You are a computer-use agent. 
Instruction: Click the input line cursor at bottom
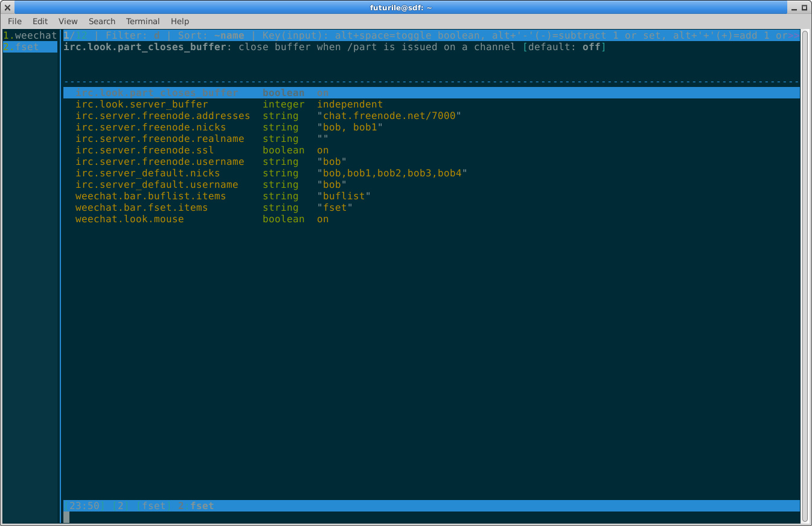66,518
